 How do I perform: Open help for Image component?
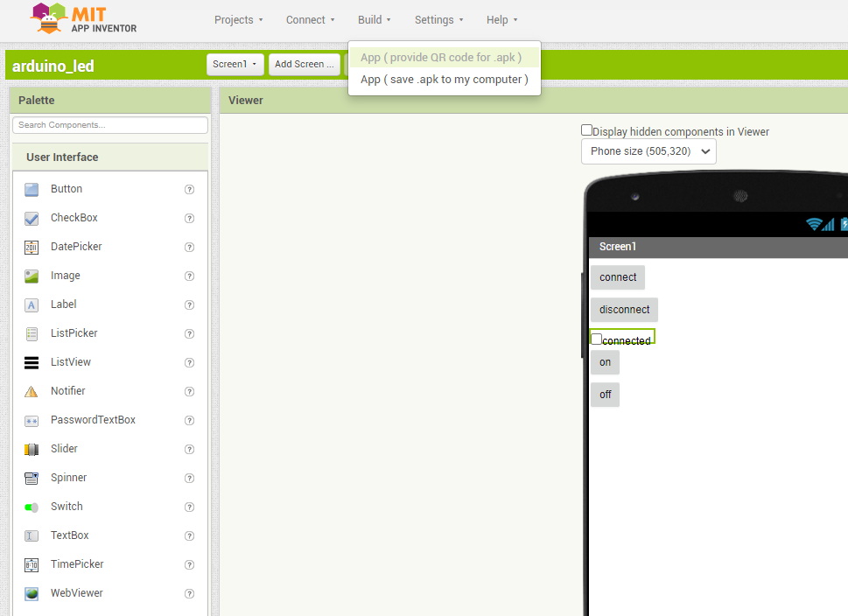pos(189,276)
